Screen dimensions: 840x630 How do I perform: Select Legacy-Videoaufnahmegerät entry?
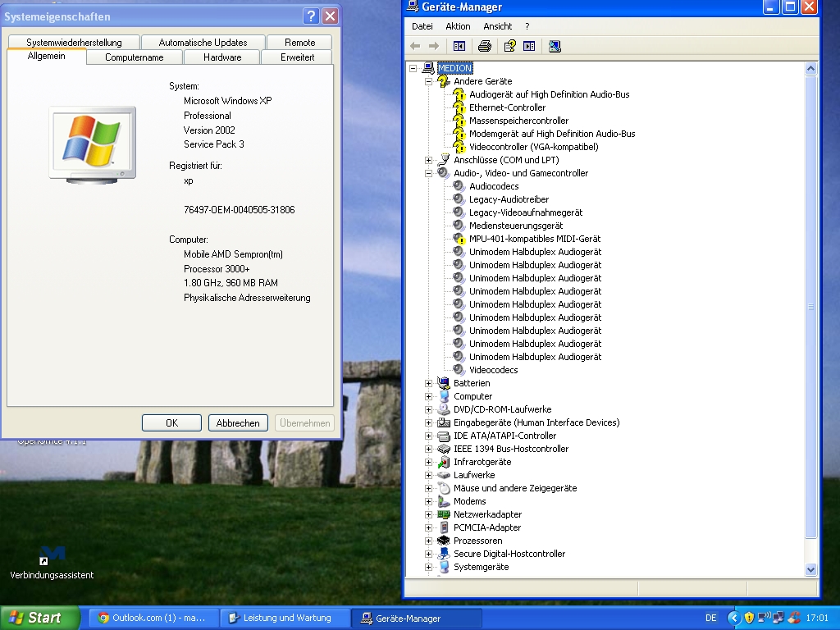[526, 212]
